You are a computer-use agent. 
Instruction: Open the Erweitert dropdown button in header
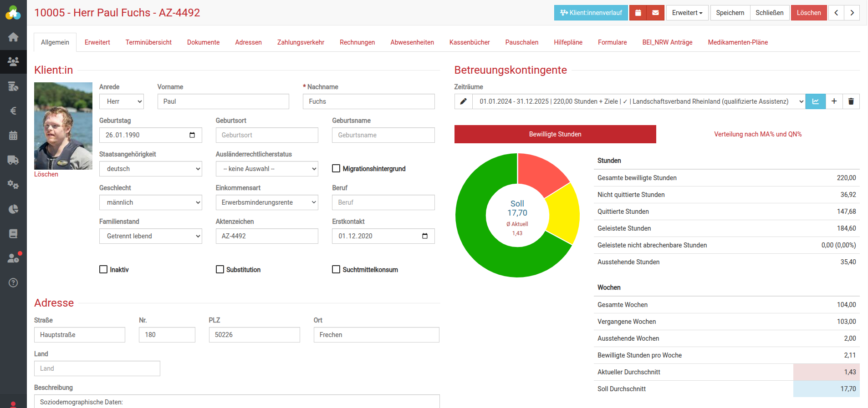pyautogui.click(x=687, y=13)
